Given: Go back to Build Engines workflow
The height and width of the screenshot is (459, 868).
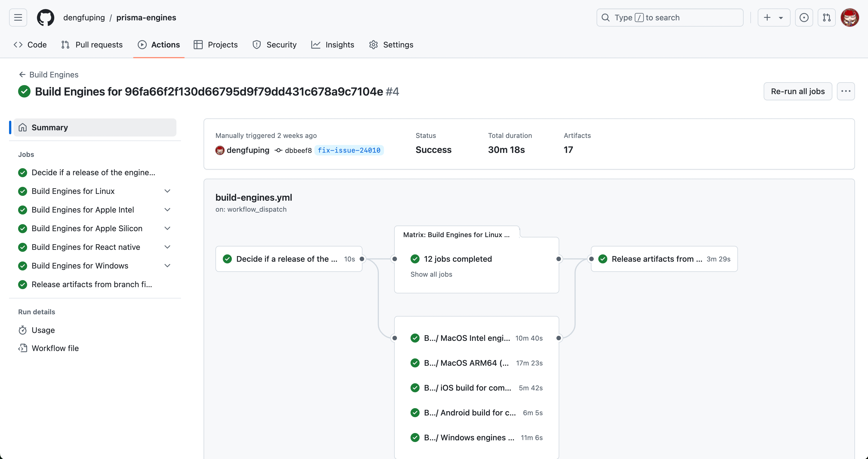Looking at the screenshot, I should click(49, 75).
